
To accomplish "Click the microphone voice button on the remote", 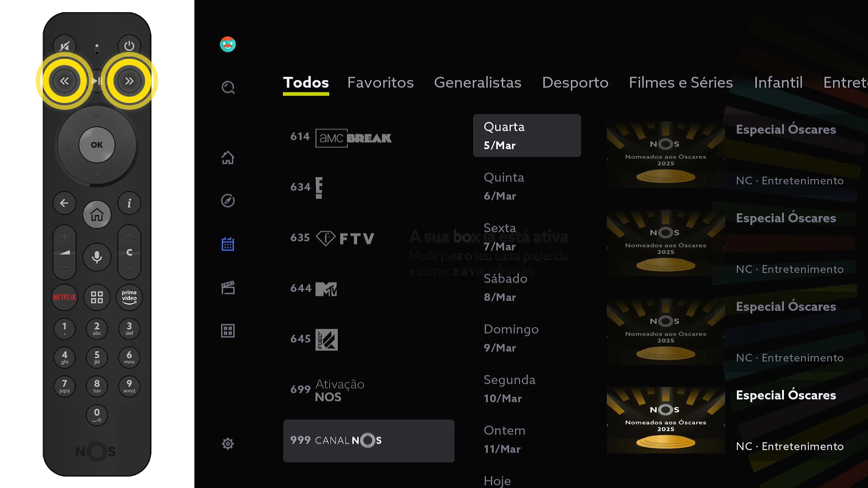I will pos(97,257).
